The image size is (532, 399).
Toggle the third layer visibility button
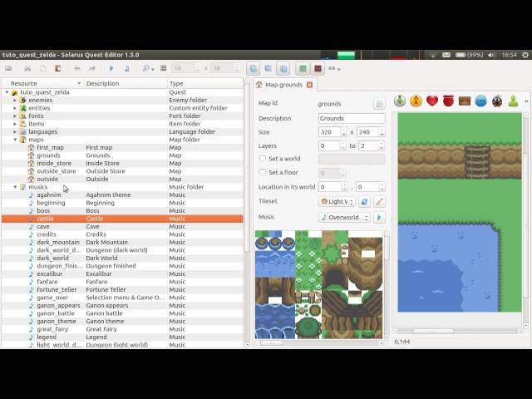[x=283, y=69]
